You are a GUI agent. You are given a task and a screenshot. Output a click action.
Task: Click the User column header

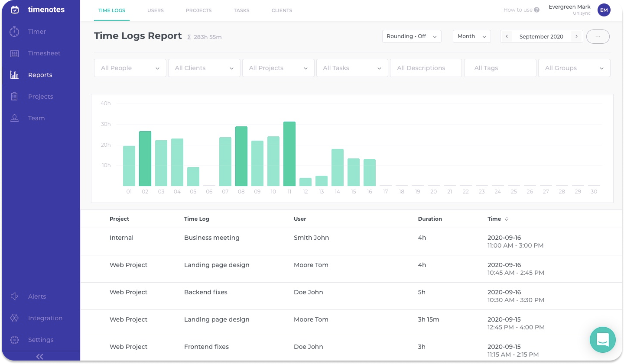click(300, 219)
